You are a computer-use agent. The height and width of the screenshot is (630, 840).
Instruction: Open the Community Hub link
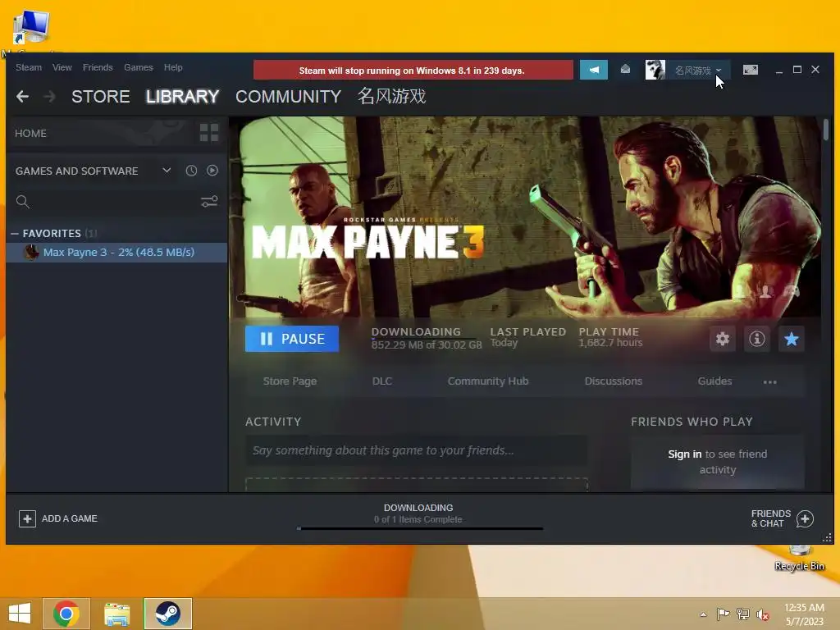click(x=488, y=381)
